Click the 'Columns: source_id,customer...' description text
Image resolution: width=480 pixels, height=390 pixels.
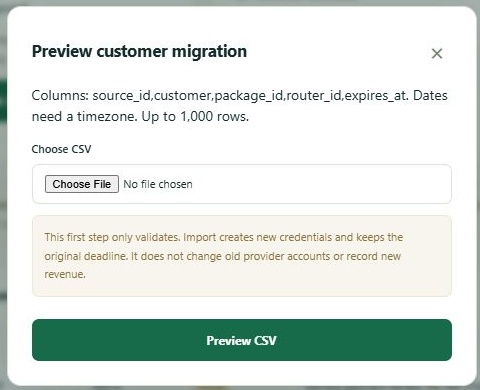point(239,106)
